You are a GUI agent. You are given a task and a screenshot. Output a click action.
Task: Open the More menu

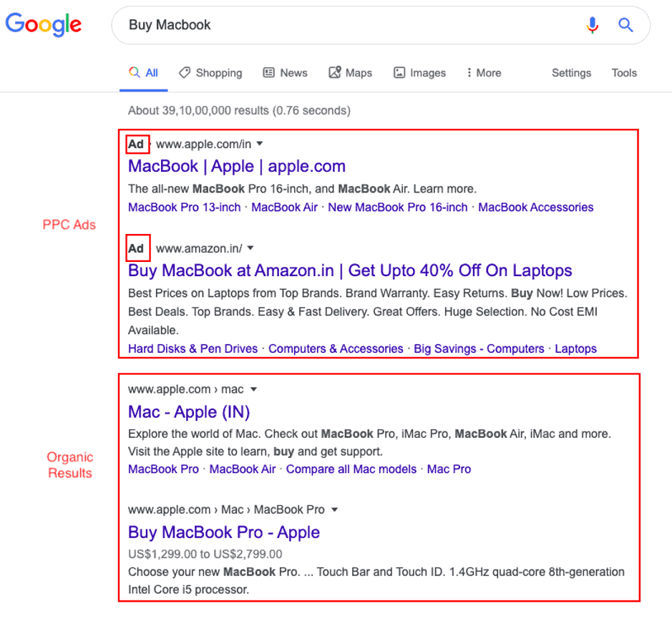[484, 73]
